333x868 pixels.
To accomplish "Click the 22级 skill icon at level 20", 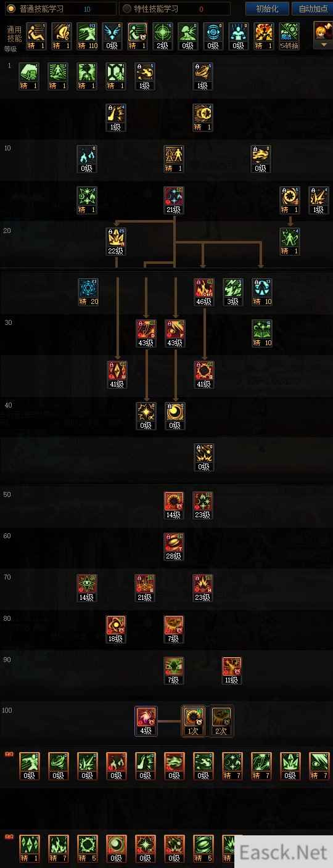I will click(116, 241).
